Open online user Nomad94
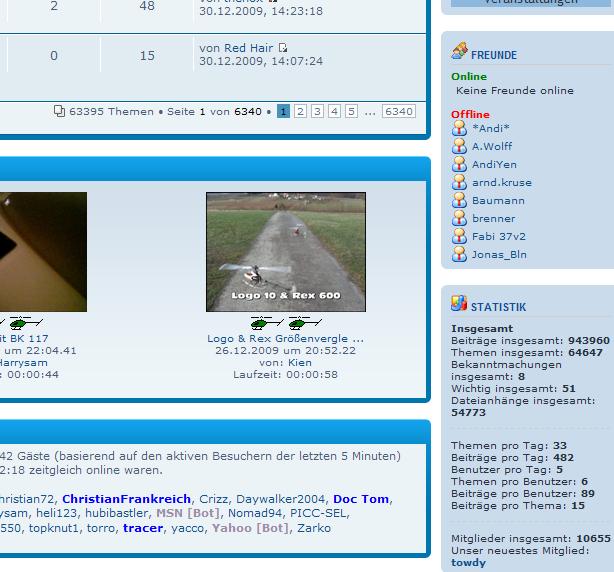614x572 pixels. point(255,513)
